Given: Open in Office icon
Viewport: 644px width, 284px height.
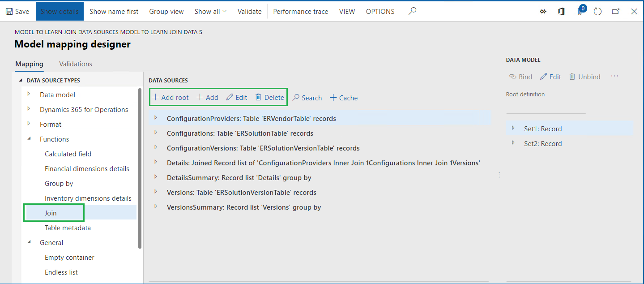Looking at the screenshot, I should click(561, 12).
